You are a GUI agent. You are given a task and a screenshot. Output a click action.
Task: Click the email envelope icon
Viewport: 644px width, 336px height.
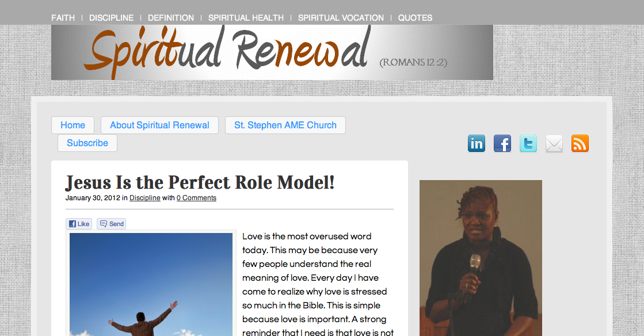pyautogui.click(x=554, y=144)
